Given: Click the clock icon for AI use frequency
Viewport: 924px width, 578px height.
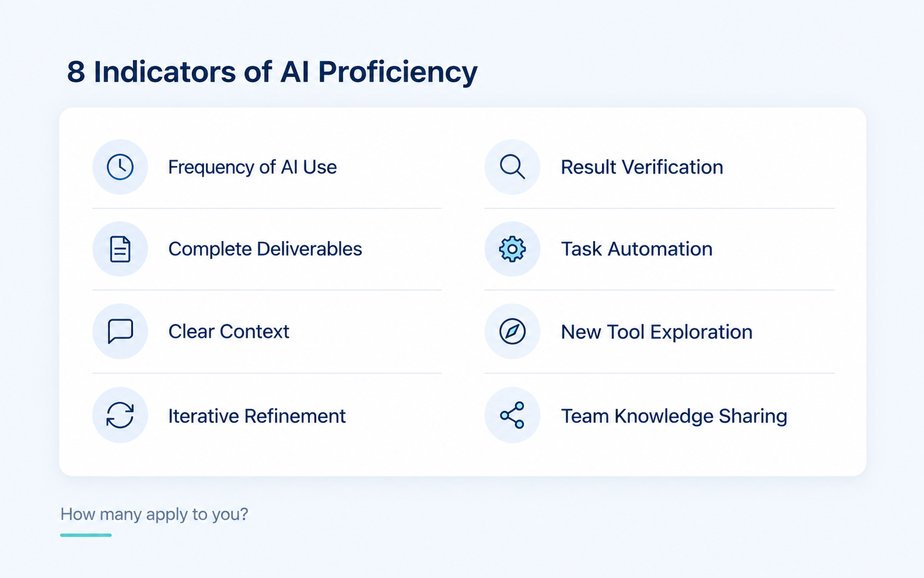Looking at the screenshot, I should (x=120, y=167).
